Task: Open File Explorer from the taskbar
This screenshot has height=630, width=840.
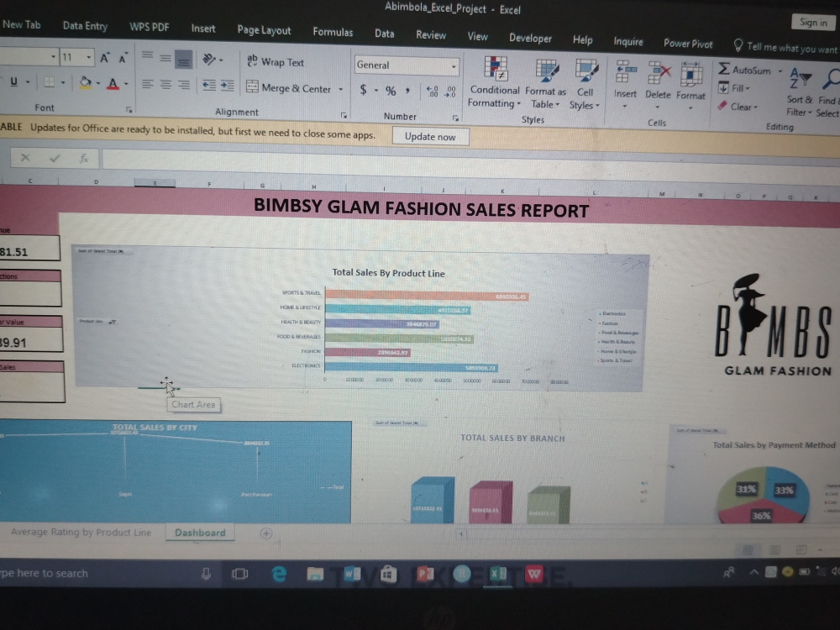Action: [x=315, y=575]
